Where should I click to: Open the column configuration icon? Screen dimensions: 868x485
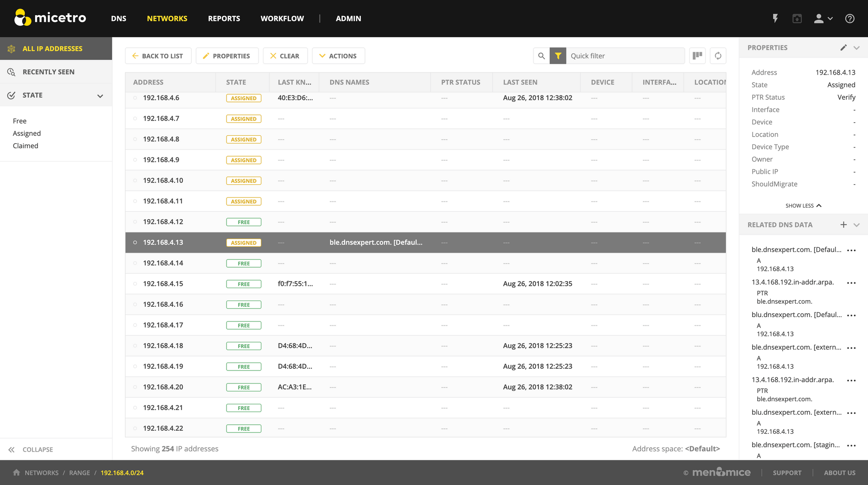[697, 56]
